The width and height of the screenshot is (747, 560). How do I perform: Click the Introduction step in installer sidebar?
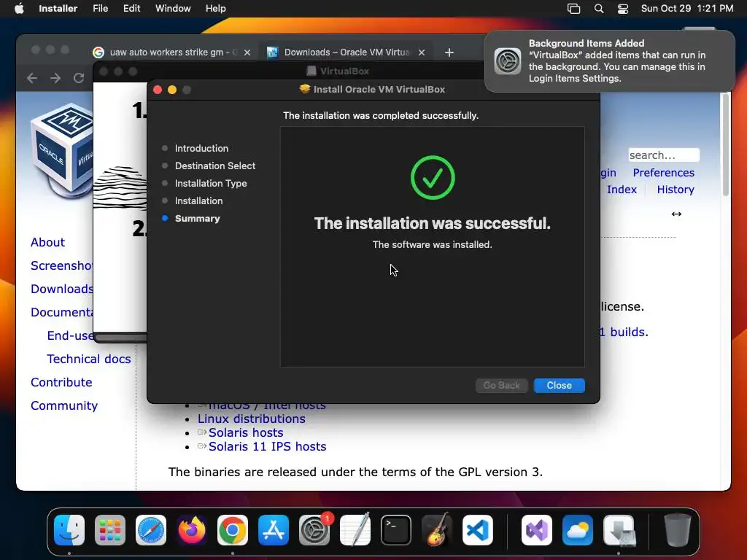point(201,148)
